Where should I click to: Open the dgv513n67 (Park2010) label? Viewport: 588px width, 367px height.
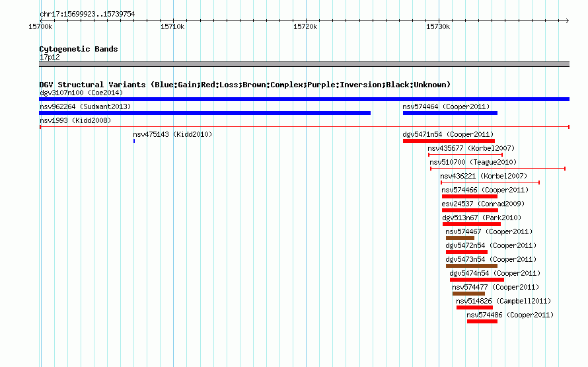click(x=482, y=218)
